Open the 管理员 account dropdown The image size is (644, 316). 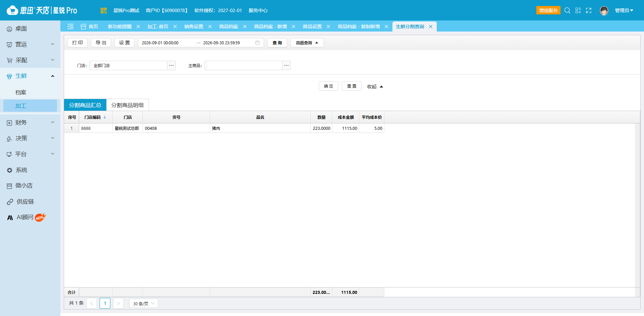[x=624, y=10]
